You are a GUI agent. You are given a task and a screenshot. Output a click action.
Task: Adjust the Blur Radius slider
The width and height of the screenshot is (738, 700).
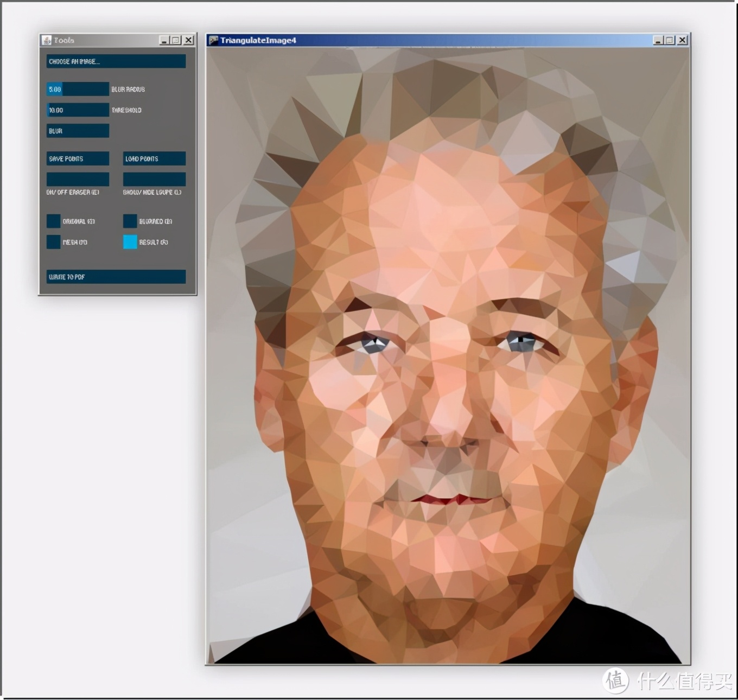pyautogui.click(x=78, y=89)
